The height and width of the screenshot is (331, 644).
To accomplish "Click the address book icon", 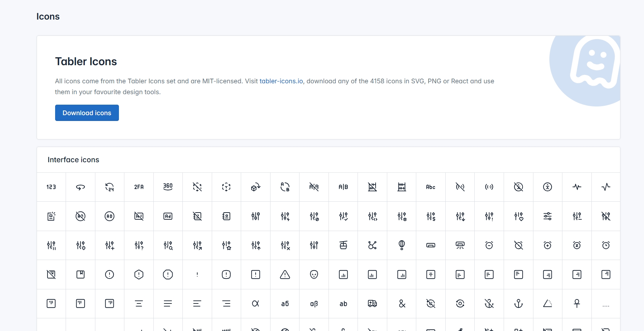I will click(x=226, y=216).
